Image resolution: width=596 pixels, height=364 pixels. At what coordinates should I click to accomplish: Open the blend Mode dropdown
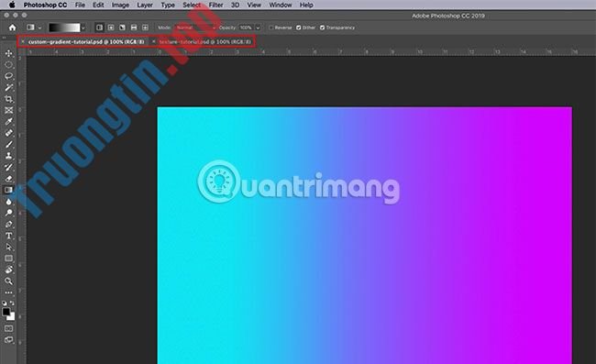tap(195, 28)
